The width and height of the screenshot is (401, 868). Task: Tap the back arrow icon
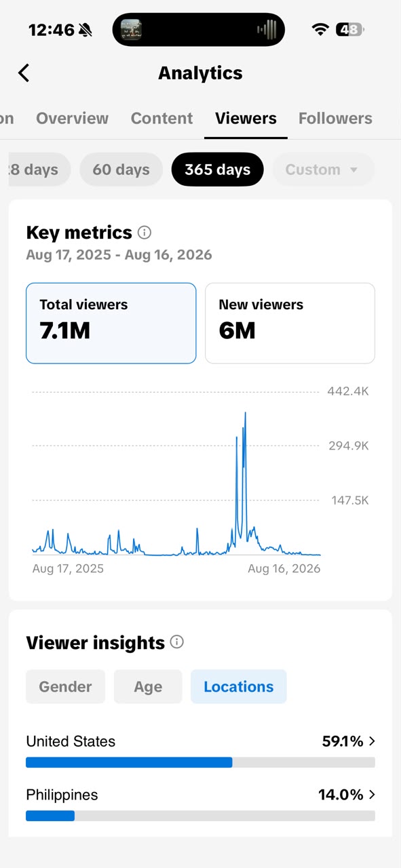point(24,73)
